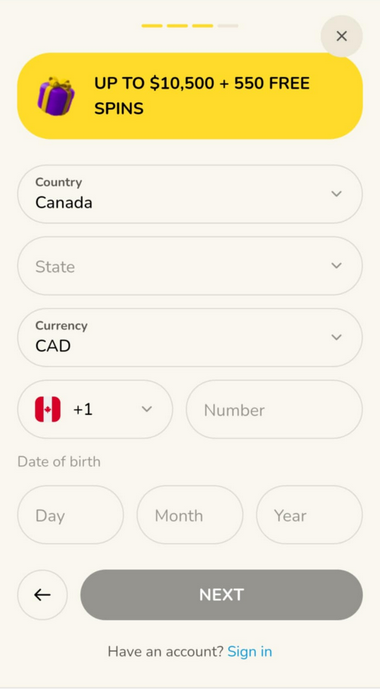The height and width of the screenshot is (690, 380).
Task: Select the Month of birth field
Action: click(190, 515)
